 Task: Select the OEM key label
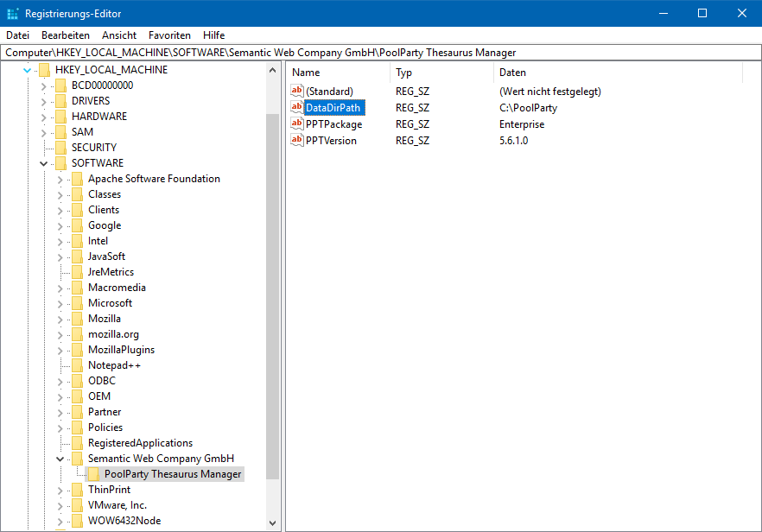[99, 396]
